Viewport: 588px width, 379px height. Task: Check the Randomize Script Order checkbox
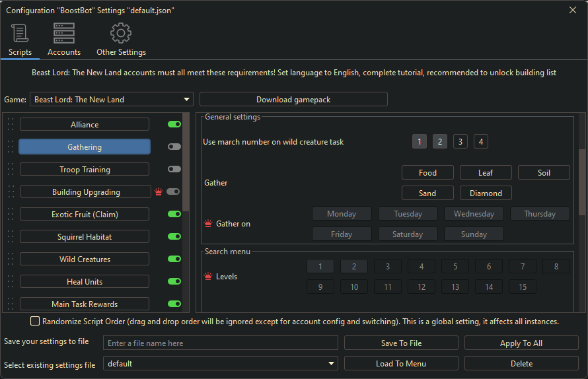35,322
